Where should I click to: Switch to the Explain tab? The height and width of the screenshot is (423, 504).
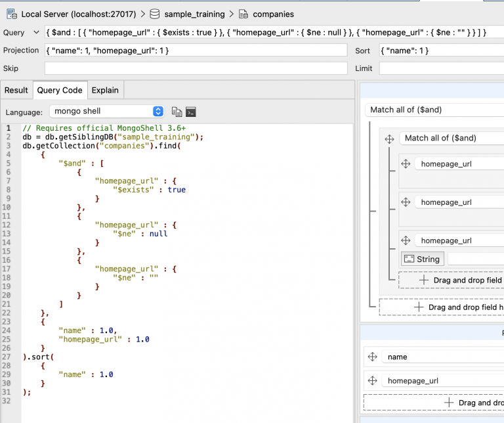click(x=105, y=91)
